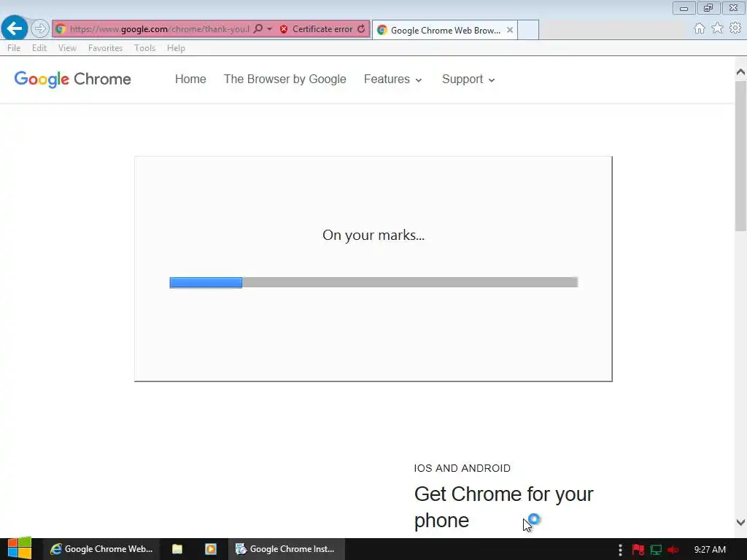Image resolution: width=747 pixels, height=560 pixels.
Task: Switch to Internet Explorer taskbar button
Action: click(x=101, y=549)
